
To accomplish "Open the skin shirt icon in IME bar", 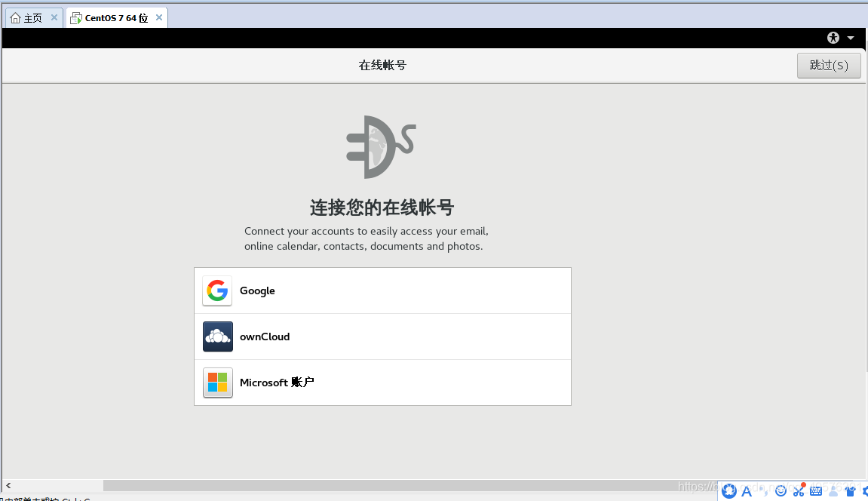I will point(851,490).
